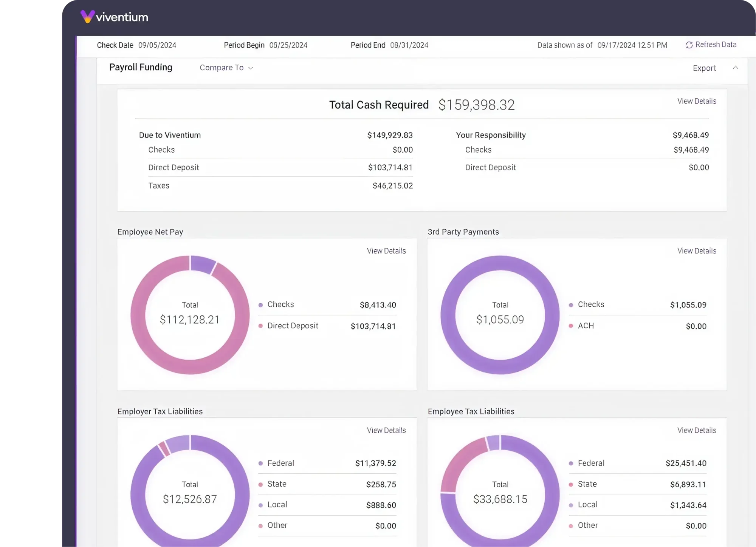Click the Total Cash Required amount $159,398.32
The height and width of the screenshot is (547, 756).
point(476,105)
